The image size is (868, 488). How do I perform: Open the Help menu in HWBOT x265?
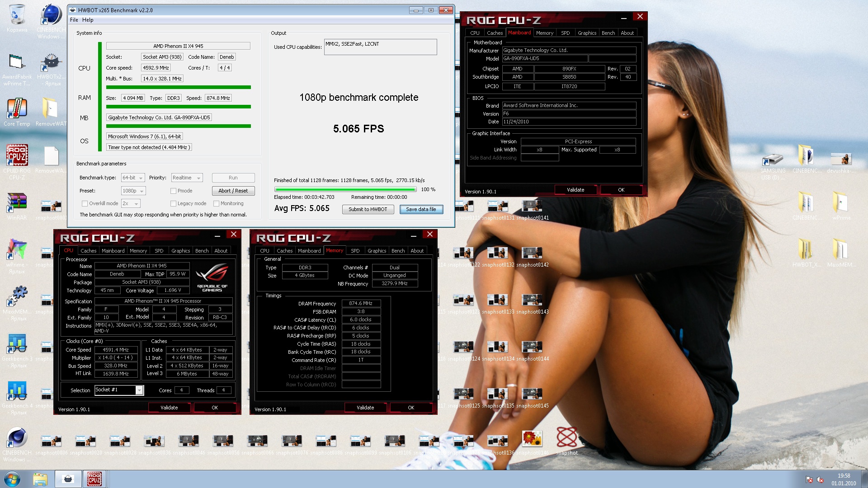coord(88,20)
